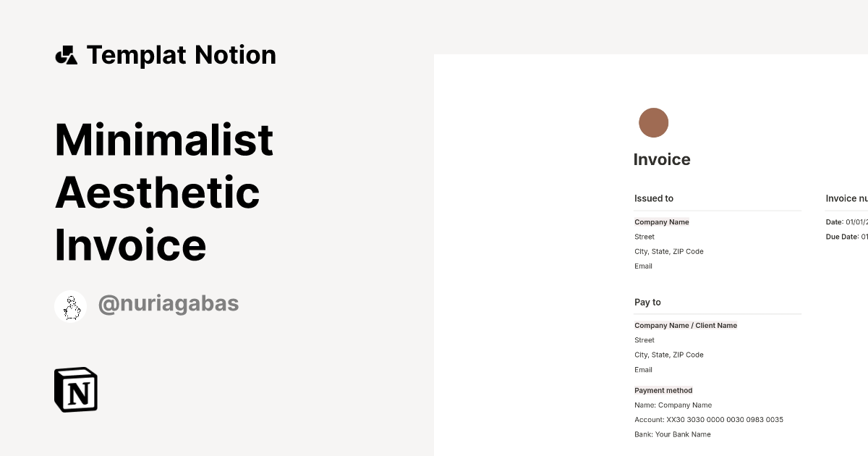Image resolution: width=868 pixels, height=456 pixels.
Task: Select the Pay to section heading
Action: [647, 303]
